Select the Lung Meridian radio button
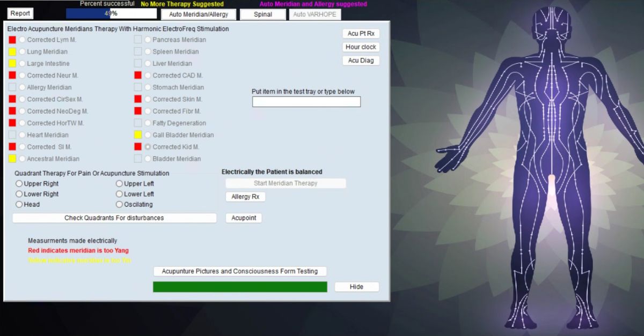This screenshot has width=644, height=336. coord(22,52)
